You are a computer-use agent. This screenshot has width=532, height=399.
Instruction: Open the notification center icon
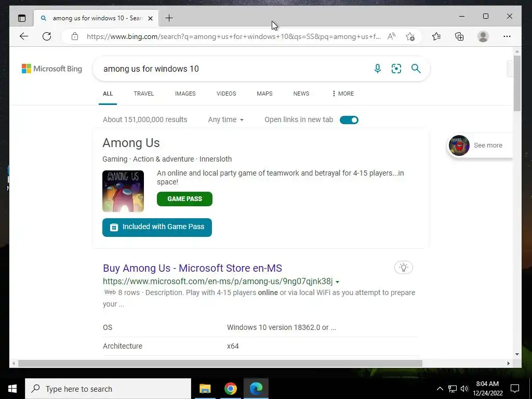515,389
